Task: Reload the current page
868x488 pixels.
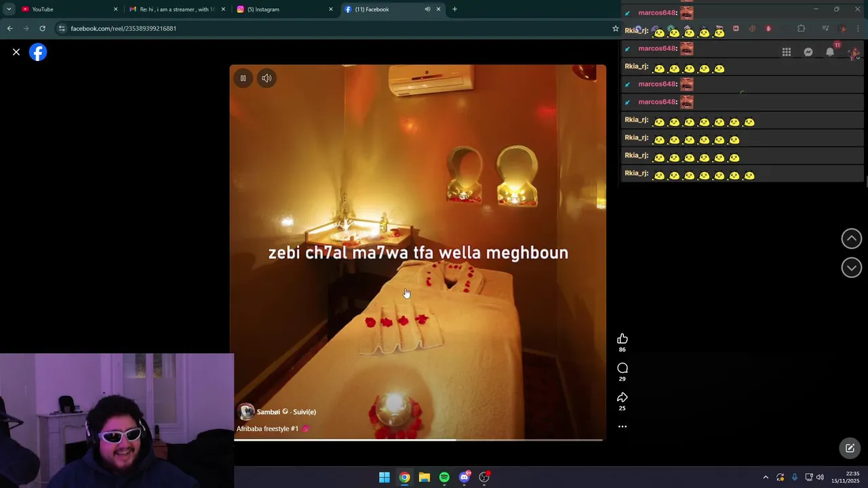Action: (42, 28)
